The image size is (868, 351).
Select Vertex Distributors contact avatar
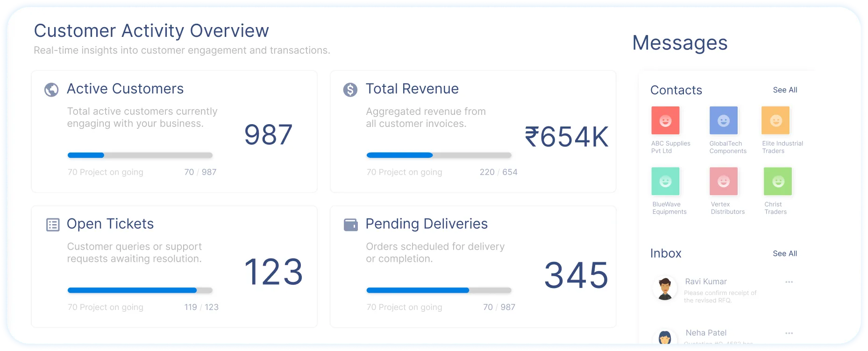click(x=723, y=181)
